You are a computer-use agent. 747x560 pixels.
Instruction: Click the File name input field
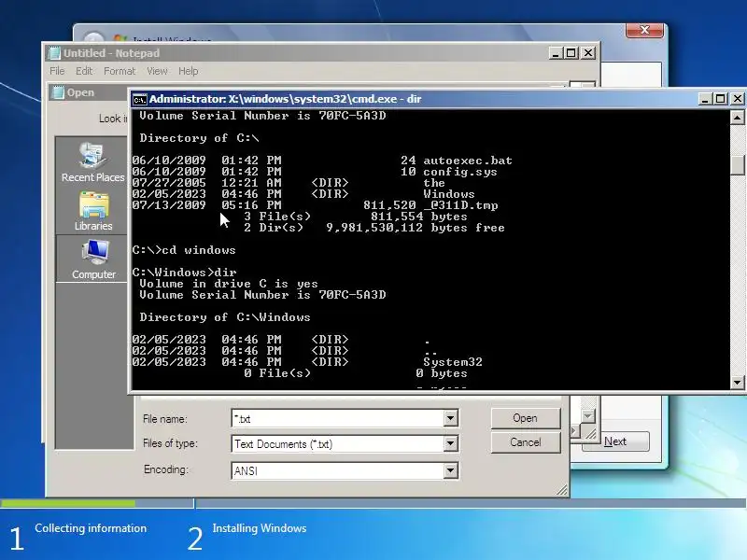[x=338, y=418]
